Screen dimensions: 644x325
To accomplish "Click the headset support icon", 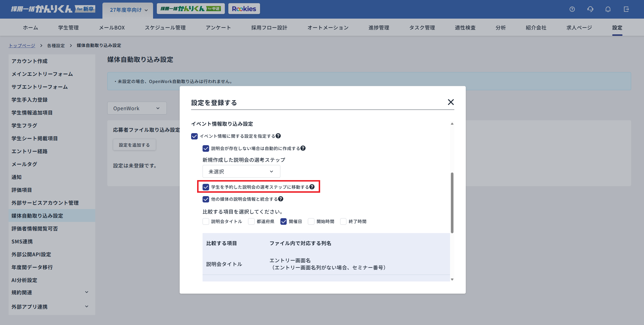I will click(590, 9).
